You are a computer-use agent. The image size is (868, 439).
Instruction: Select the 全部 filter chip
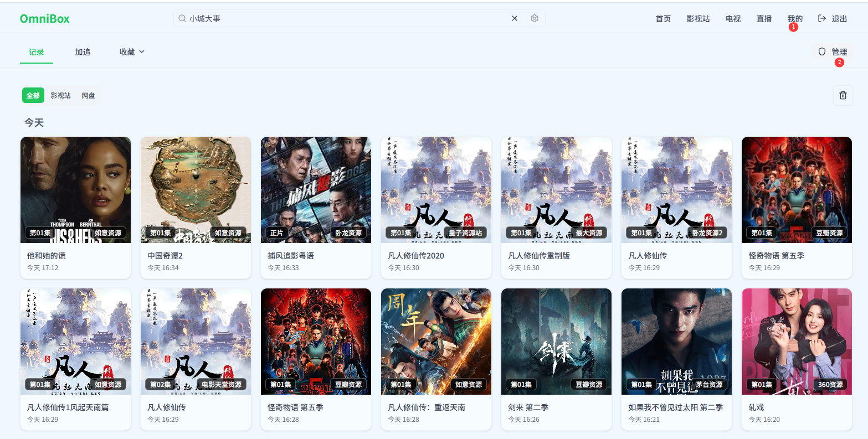(33, 95)
